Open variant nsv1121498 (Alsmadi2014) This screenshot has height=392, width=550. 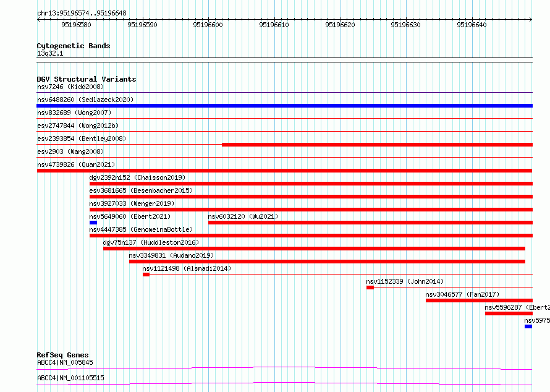click(x=187, y=268)
